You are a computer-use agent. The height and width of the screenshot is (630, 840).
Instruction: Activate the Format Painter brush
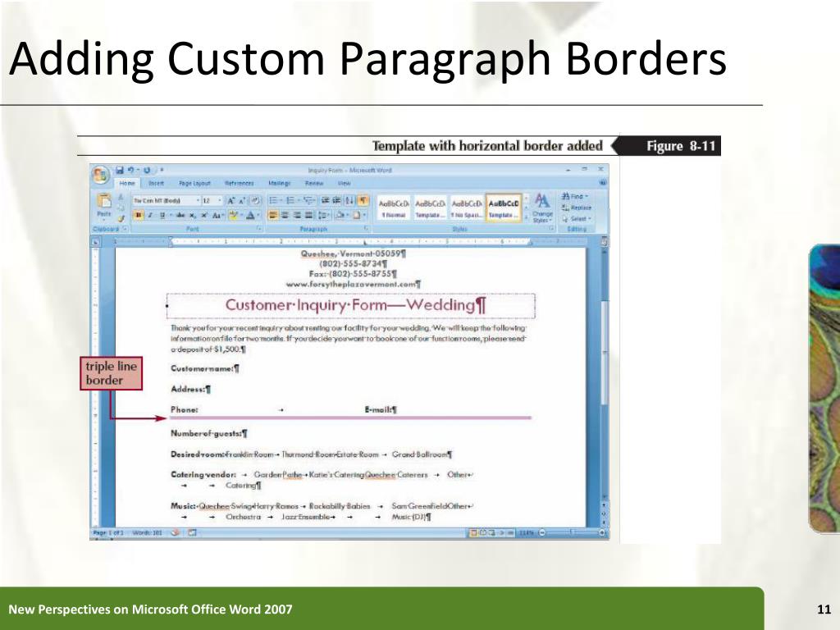(121, 218)
